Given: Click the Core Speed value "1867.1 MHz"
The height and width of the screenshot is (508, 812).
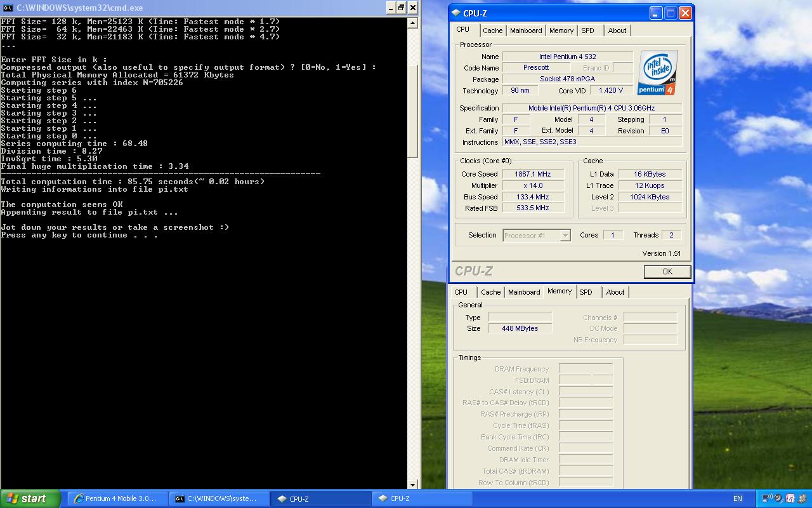Looking at the screenshot, I should point(533,174).
